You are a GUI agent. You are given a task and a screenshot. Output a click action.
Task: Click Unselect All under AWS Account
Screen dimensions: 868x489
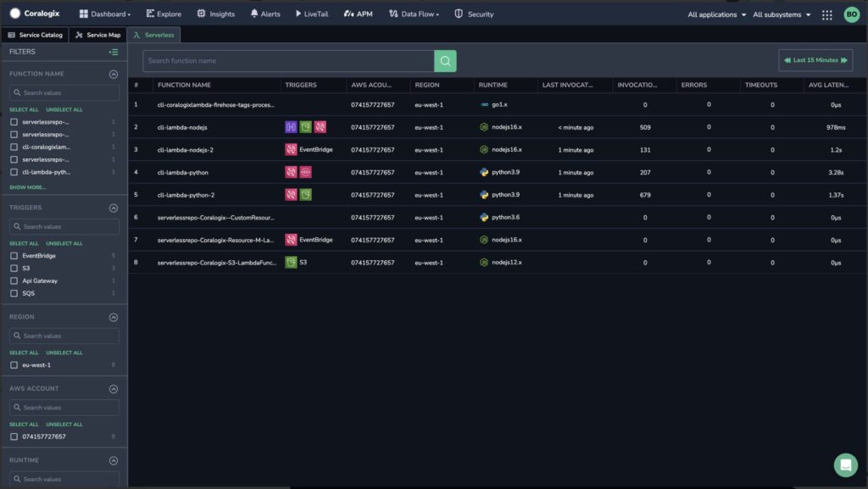click(64, 425)
